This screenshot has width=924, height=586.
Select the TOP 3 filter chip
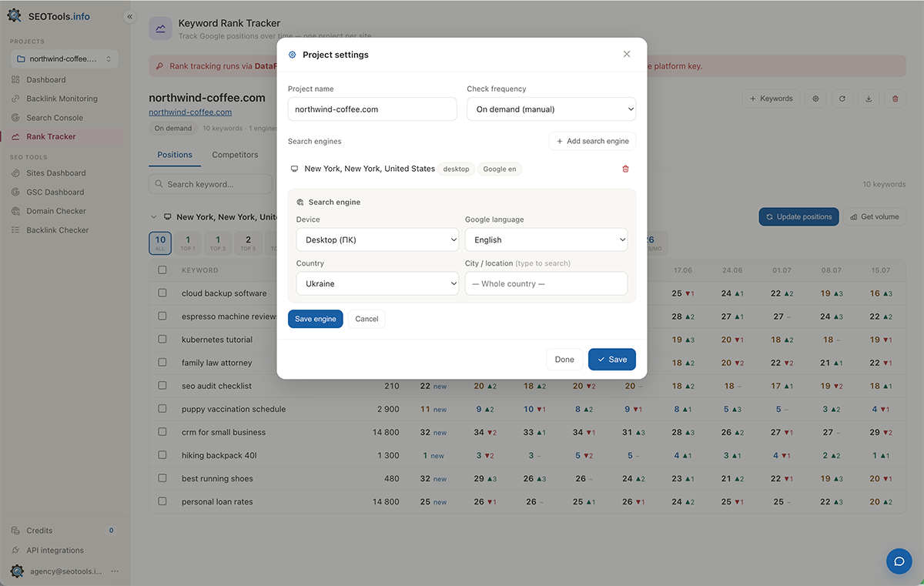(218, 243)
